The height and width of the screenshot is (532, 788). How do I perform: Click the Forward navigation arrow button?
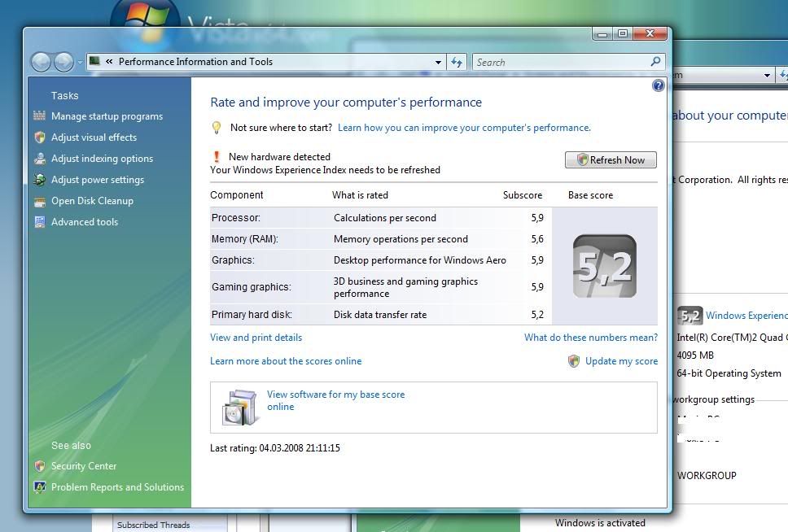(63, 63)
